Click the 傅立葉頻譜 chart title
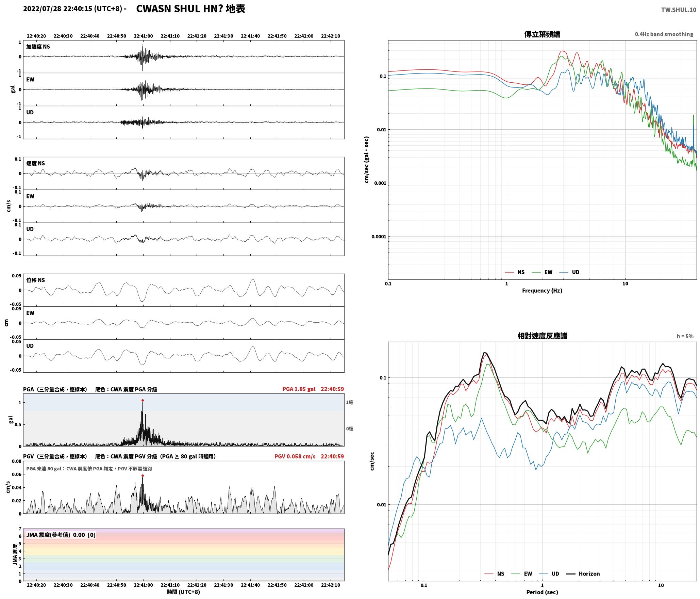The height and width of the screenshot is (599, 700). 542,34
